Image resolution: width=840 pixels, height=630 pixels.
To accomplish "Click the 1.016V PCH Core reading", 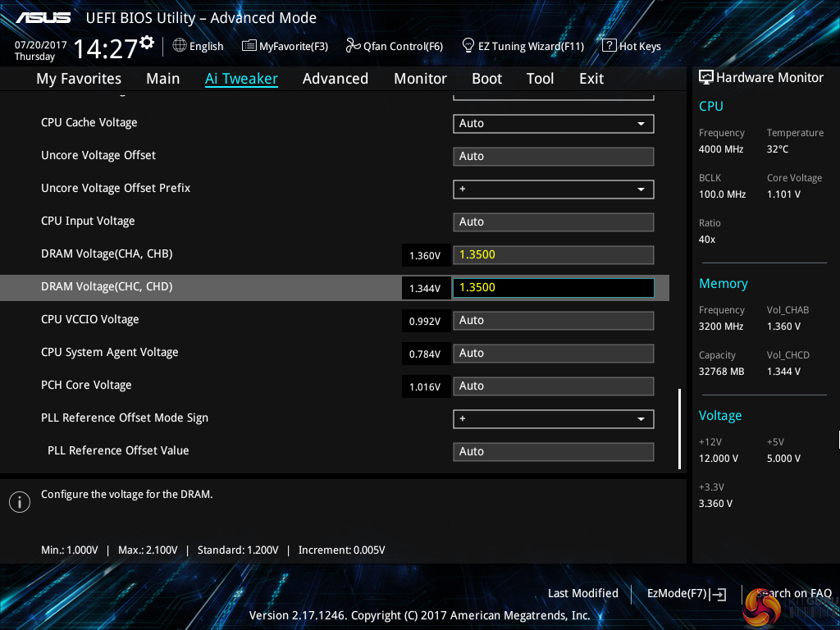I will [x=426, y=387].
